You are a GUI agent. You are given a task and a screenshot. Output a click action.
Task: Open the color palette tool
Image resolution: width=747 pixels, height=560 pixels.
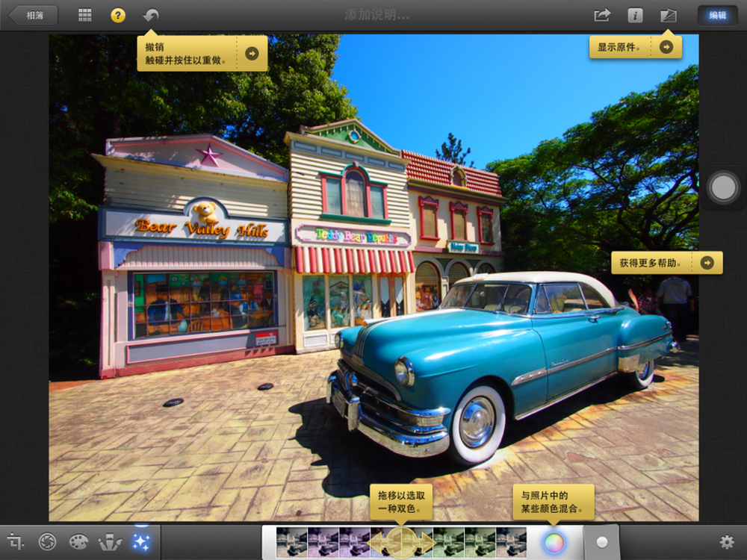pyautogui.click(x=78, y=541)
